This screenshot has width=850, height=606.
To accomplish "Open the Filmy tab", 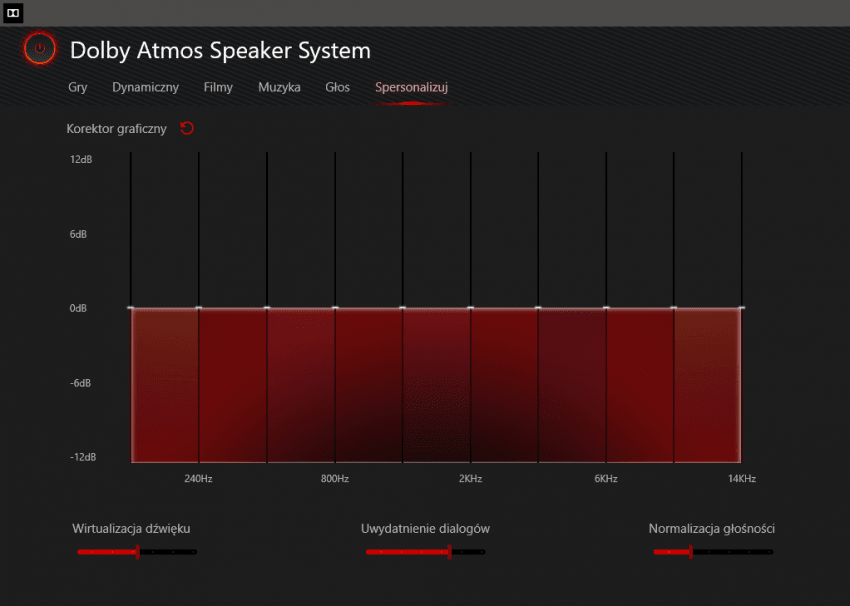I will coord(218,87).
